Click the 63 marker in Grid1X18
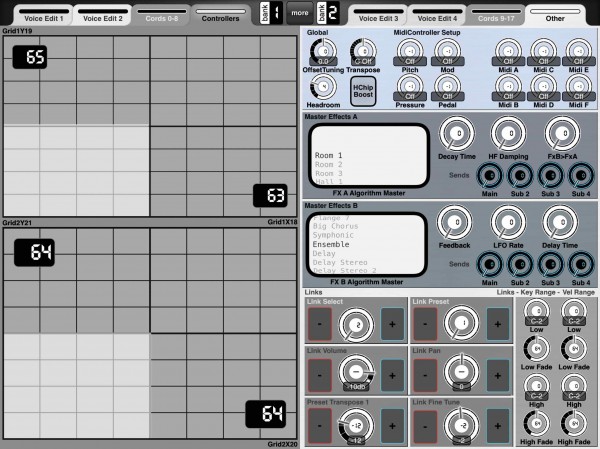Screen dimensions: 600x449 coord(270,196)
